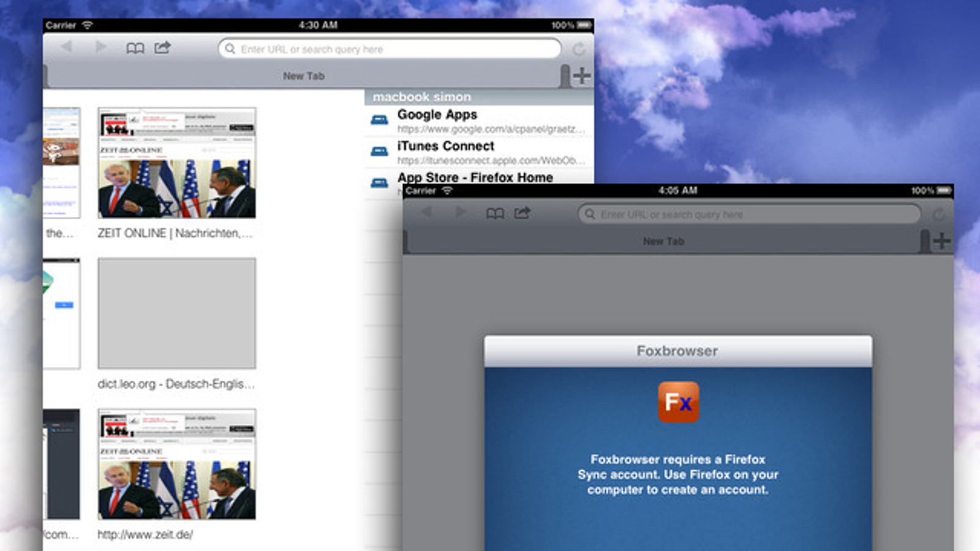Tap forward arrow in front Foxbrowser window
This screenshot has height=551, width=980.
tap(461, 212)
